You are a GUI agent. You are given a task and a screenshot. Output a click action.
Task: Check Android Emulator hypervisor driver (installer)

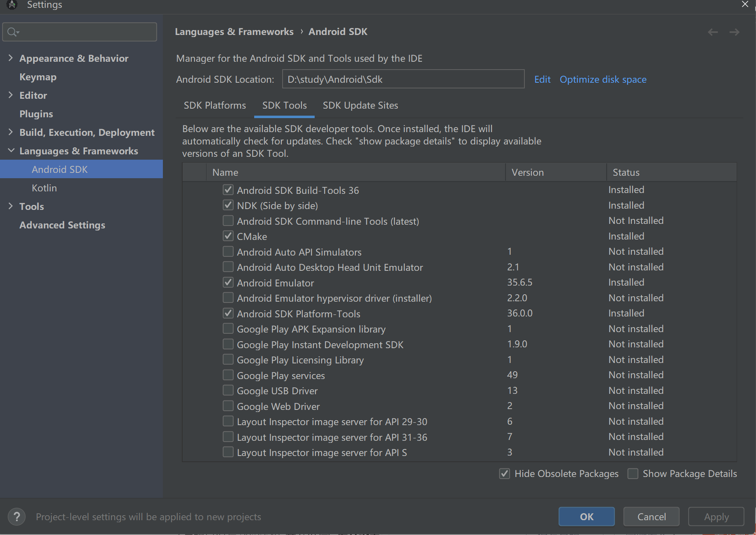pos(228,298)
